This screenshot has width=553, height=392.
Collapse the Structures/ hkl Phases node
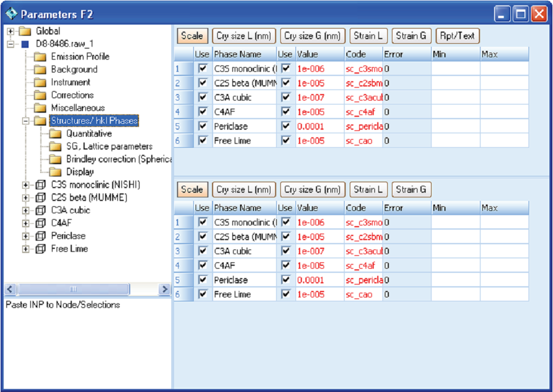25,121
